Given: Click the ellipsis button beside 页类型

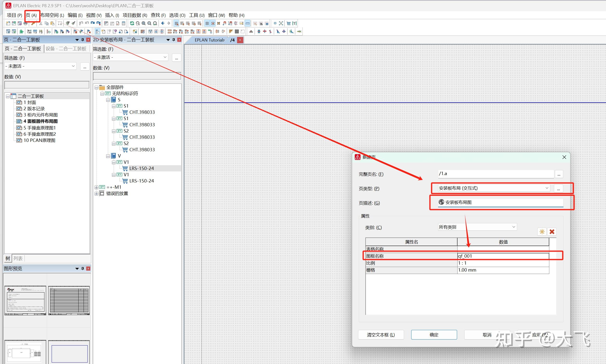Looking at the screenshot, I should click(558, 189).
